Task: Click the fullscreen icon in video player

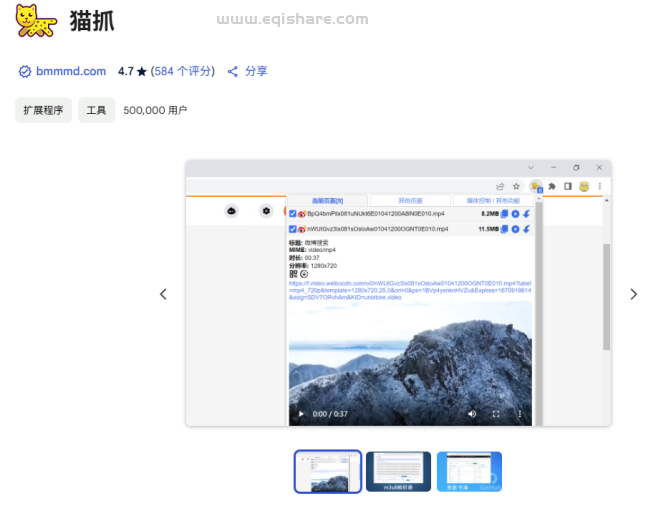Action: 496,413
